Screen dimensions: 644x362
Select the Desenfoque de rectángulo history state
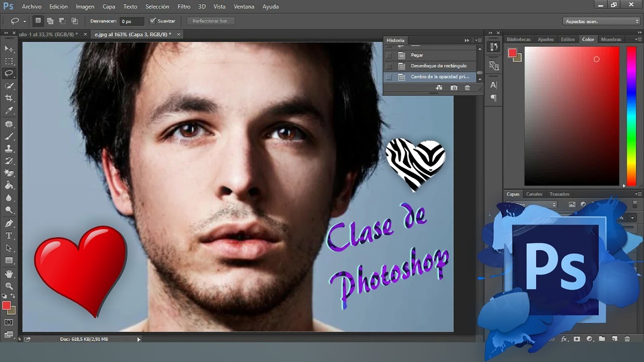[430, 66]
